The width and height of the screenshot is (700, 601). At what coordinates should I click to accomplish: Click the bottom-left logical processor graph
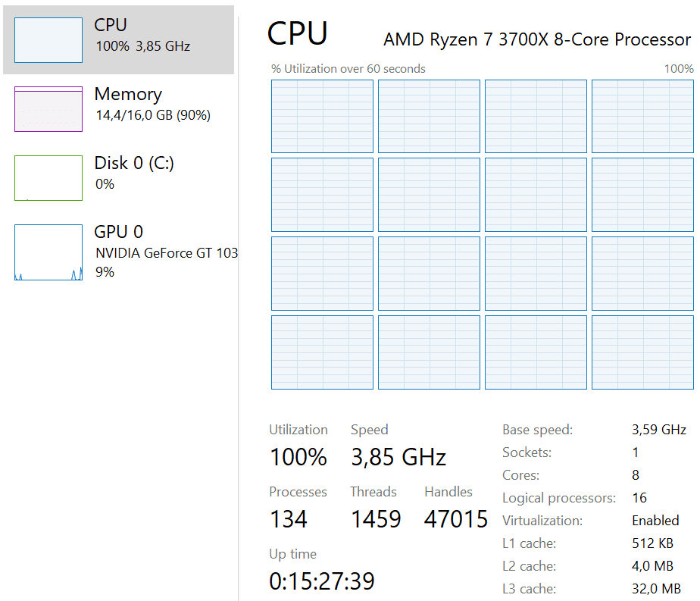coord(322,352)
